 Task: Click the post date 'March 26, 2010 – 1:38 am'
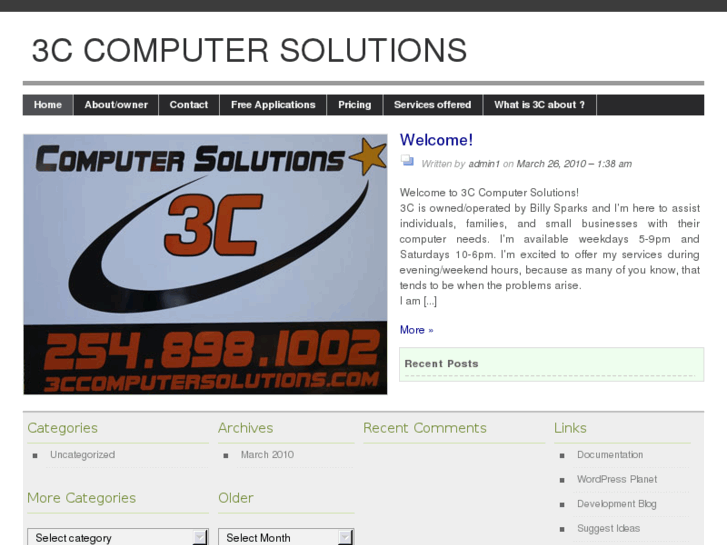574,164
